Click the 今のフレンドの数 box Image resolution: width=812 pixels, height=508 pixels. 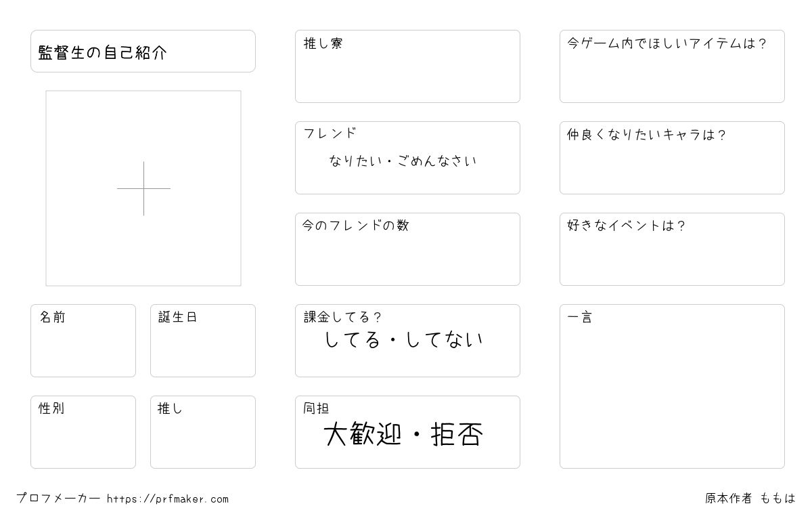[407, 249]
